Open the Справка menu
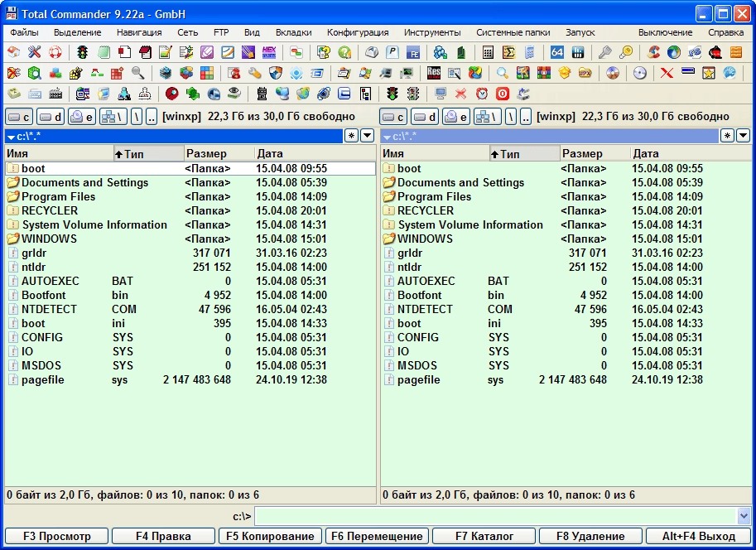The image size is (756, 550). (725, 32)
